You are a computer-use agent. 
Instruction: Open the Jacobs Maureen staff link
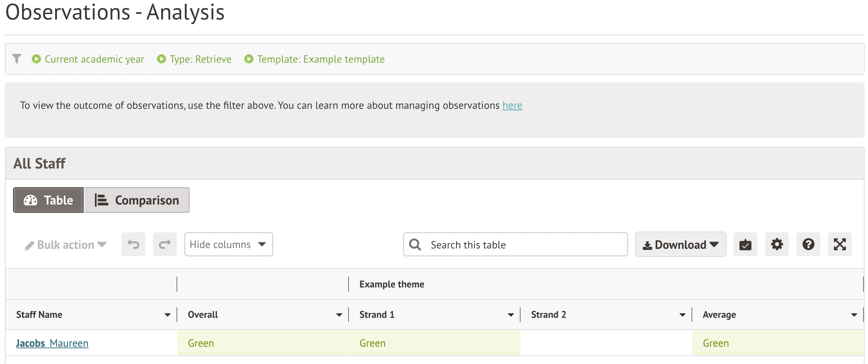click(x=52, y=343)
